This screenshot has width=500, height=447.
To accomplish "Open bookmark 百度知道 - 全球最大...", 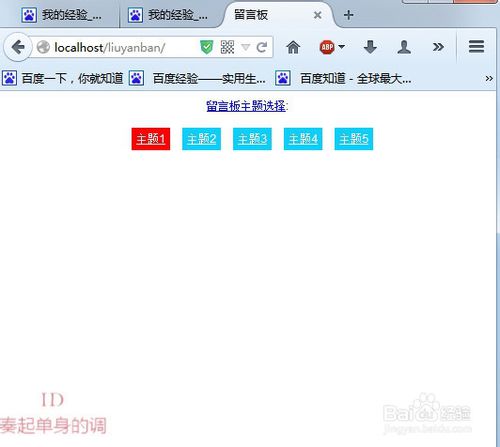I will [x=343, y=79].
